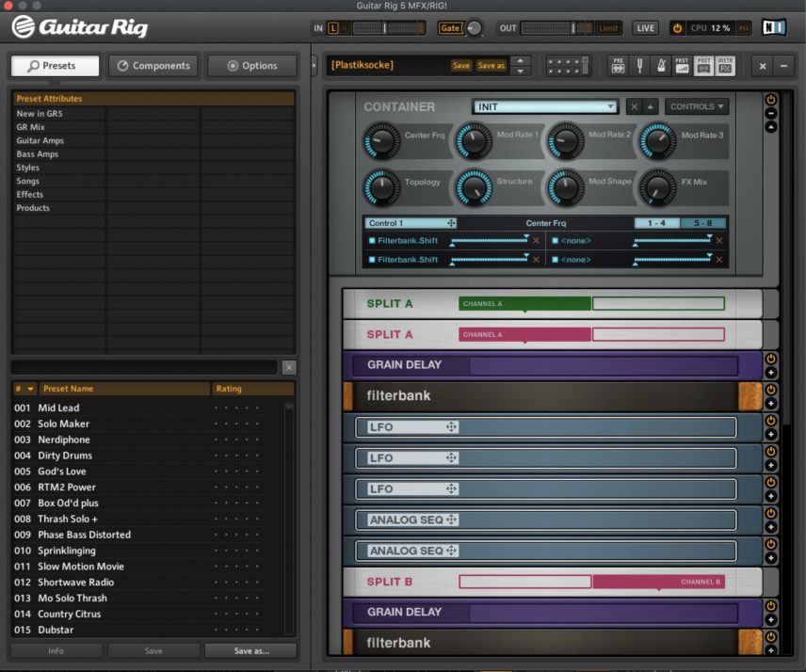This screenshot has height=672, width=806.
Task: Switch off the upper GRAIN DELAY power
Action: (770, 359)
